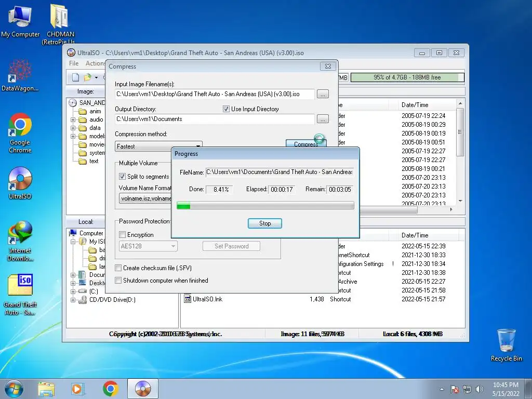The height and width of the screenshot is (399, 532).
Task: Close the Compress dialog
Action: 328,66
